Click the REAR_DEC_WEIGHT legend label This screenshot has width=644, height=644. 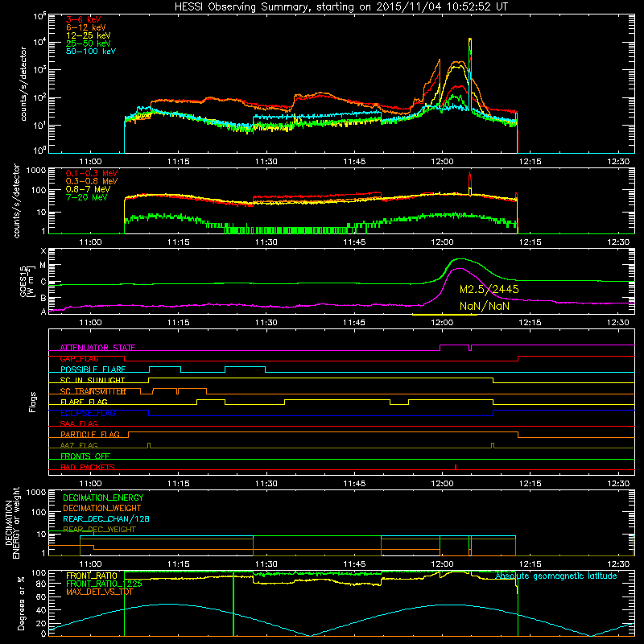pos(99,530)
